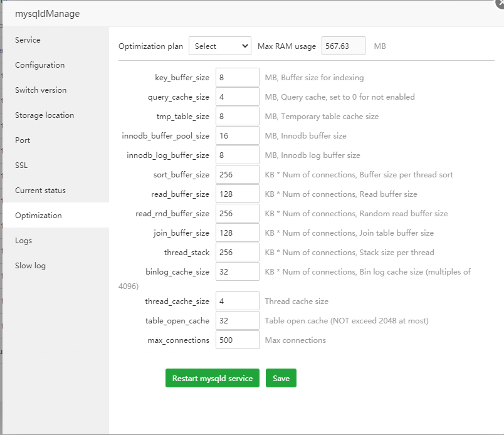Edit the max_connections input box
Viewport: 504px width, 435px height.
coord(237,340)
